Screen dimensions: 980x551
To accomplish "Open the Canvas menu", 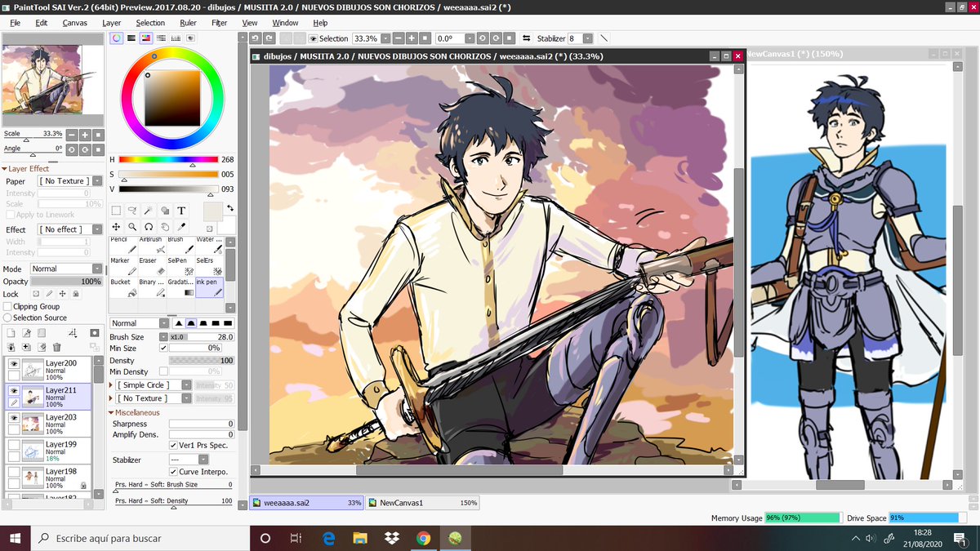I will 75,23.
